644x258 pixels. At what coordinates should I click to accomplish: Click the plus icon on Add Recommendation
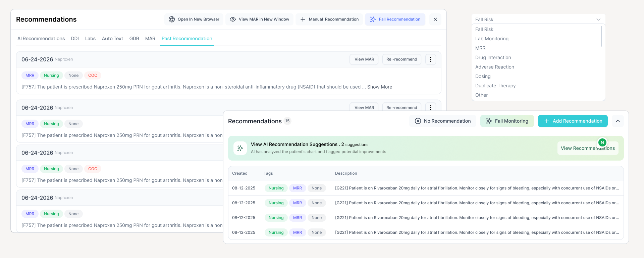pos(547,121)
